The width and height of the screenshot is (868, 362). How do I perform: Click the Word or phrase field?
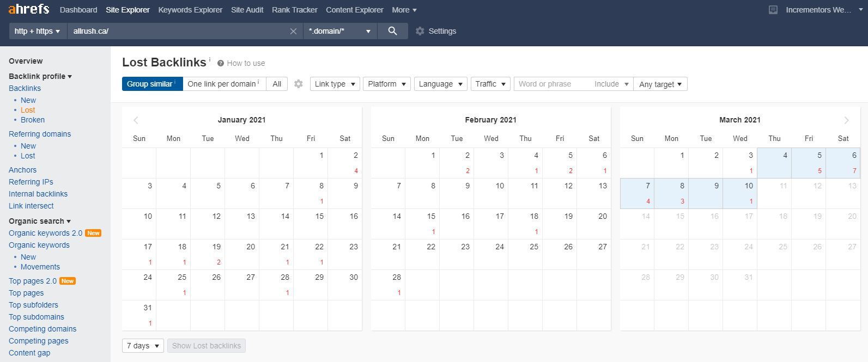click(x=552, y=84)
